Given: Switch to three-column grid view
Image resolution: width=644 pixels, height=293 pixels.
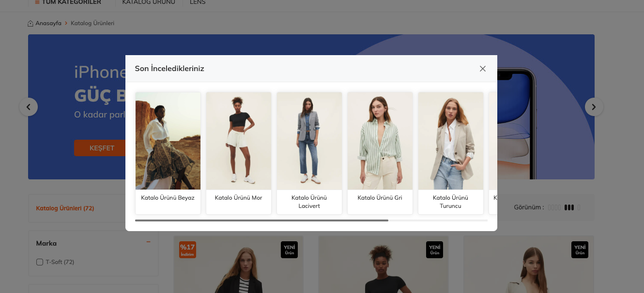Looking at the screenshot, I should click(x=569, y=207).
